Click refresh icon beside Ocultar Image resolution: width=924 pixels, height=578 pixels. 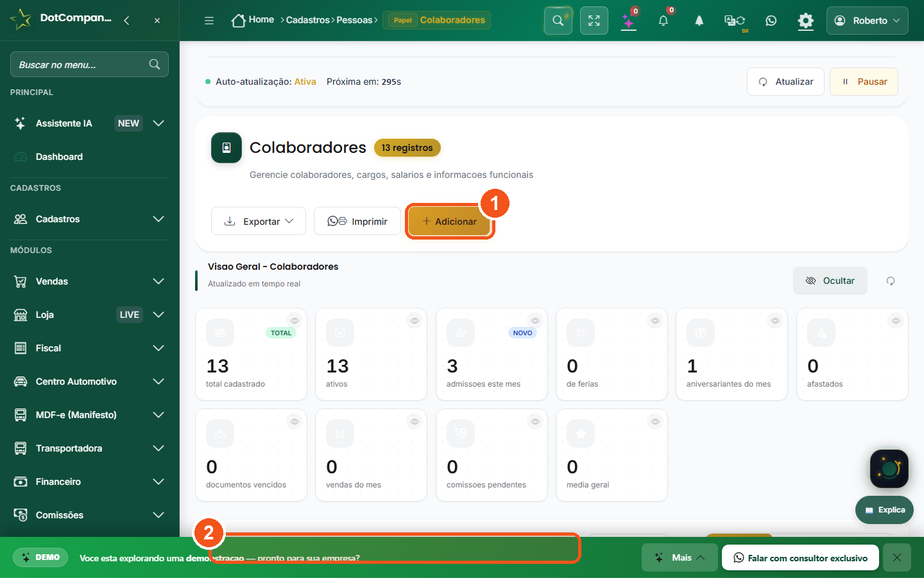click(x=891, y=281)
